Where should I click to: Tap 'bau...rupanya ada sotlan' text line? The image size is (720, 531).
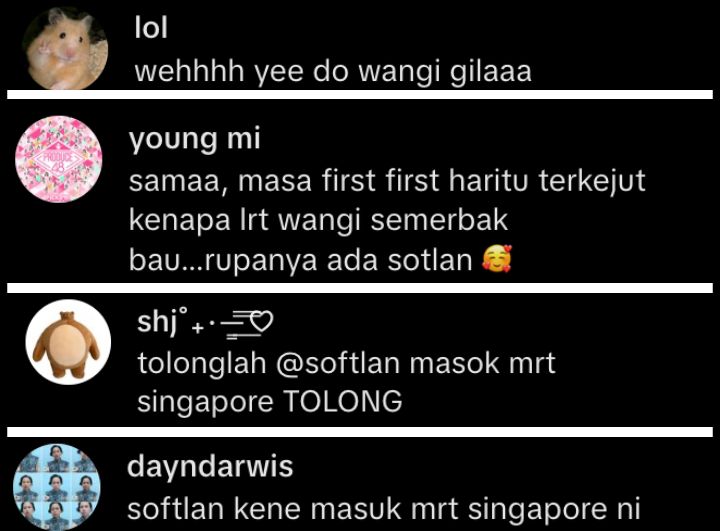(301, 260)
